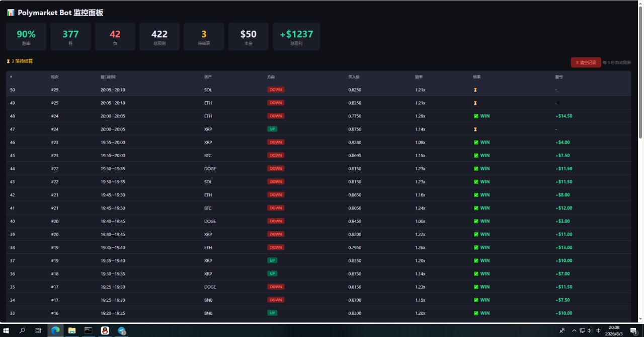Open Task View from the taskbar
Viewport: 644px width, 337px height.
point(38,330)
